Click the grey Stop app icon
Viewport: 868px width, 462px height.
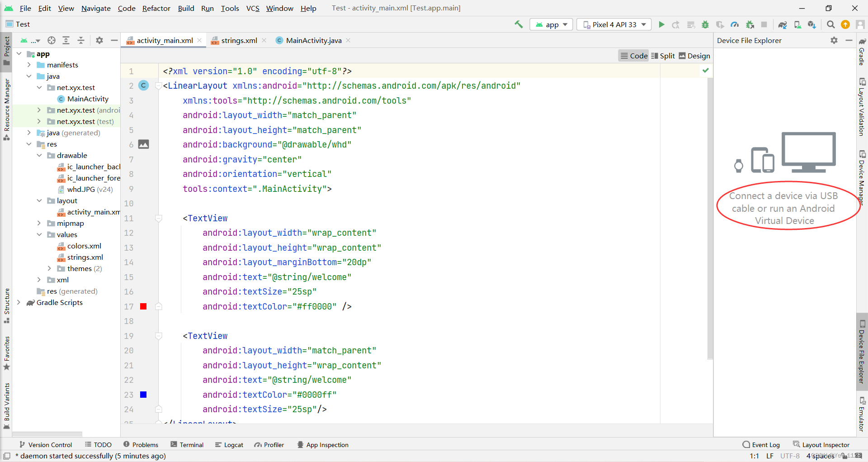pyautogui.click(x=764, y=24)
